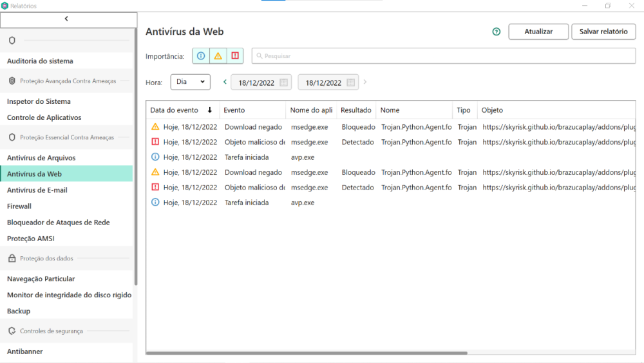Click the Proteção Avançada Contra Ameaças shield icon
This screenshot has height=363, width=644.
point(12,81)
